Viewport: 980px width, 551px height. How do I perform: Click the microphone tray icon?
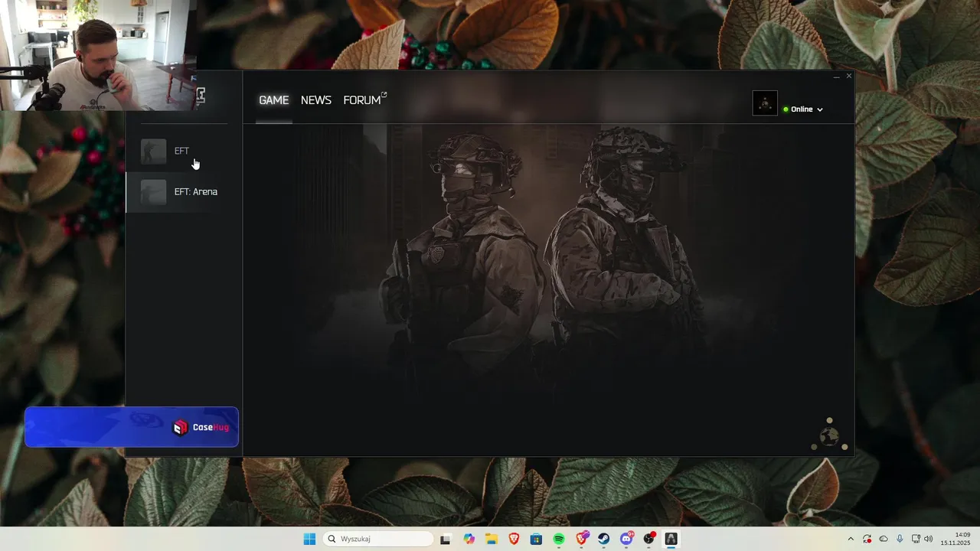900,539
